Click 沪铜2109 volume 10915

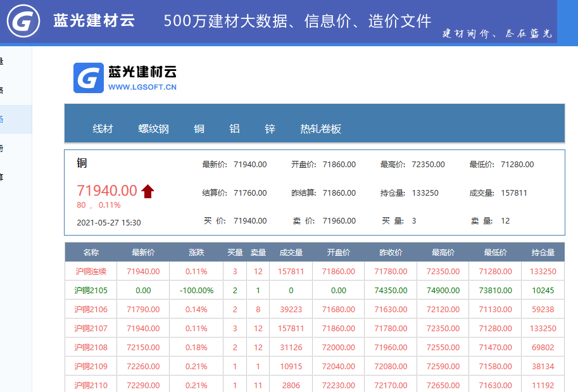pyautogui.click(x=291, y=367)
